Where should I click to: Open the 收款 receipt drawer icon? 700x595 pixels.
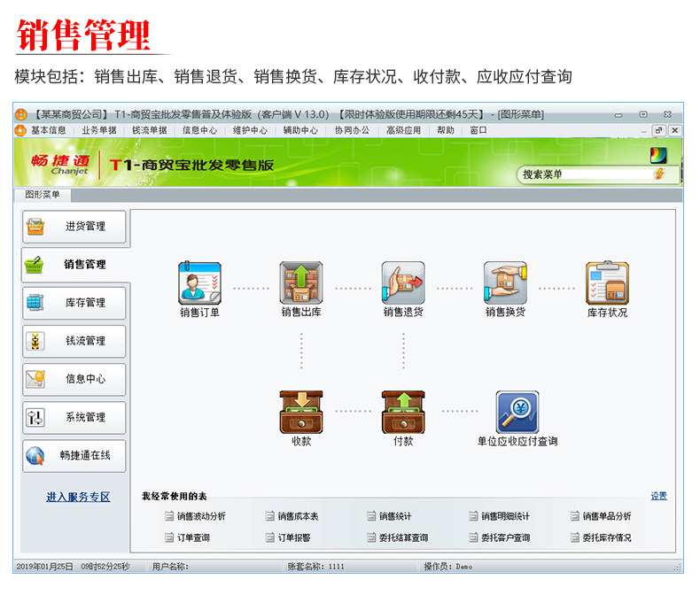pos(301,412)
